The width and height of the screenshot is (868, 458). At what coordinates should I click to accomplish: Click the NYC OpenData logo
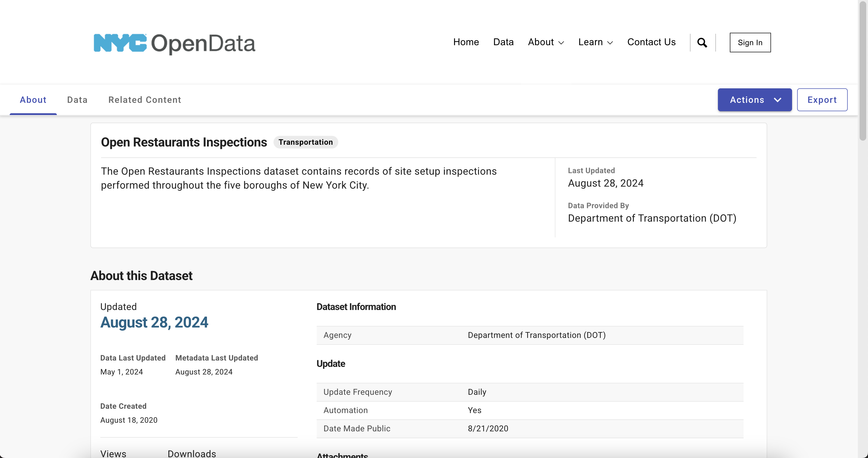[x=174, y=43]
